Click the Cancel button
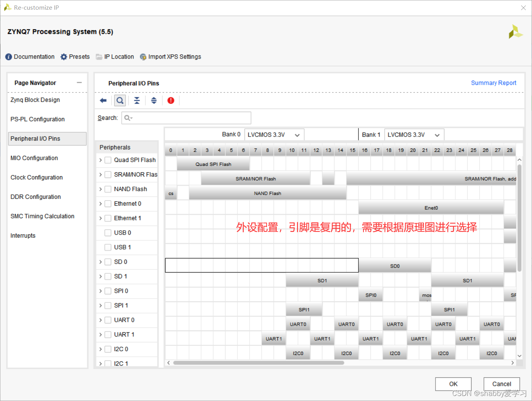This screenshot has width=532, height=401. tap(502, 384)
